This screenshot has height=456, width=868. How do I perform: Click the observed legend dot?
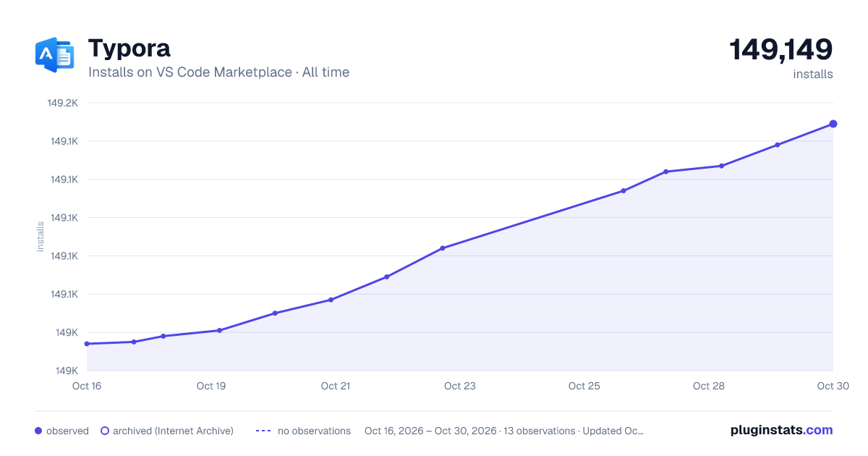point(38,431)
